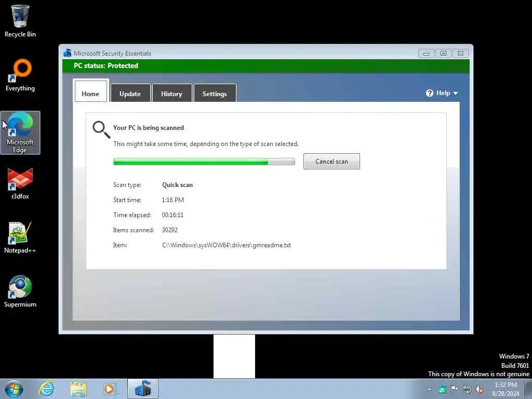
Task: Click the Security Essentials tray icon
Action: coord(442,389)
